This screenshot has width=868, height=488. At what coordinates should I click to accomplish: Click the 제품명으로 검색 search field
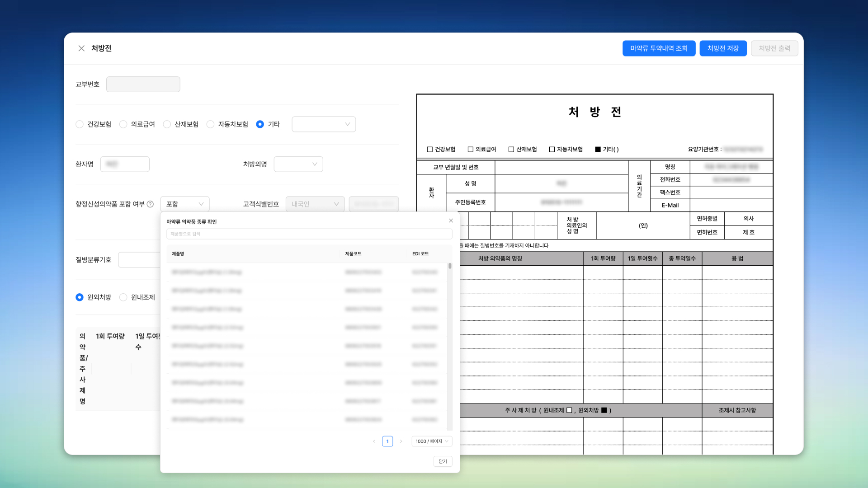309,234
